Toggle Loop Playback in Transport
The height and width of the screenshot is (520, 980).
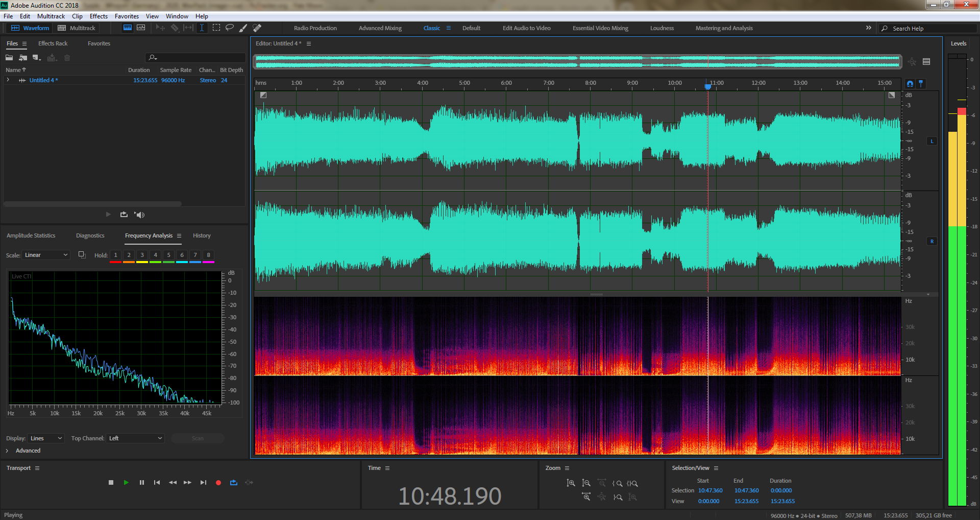(x=234, y=482)
